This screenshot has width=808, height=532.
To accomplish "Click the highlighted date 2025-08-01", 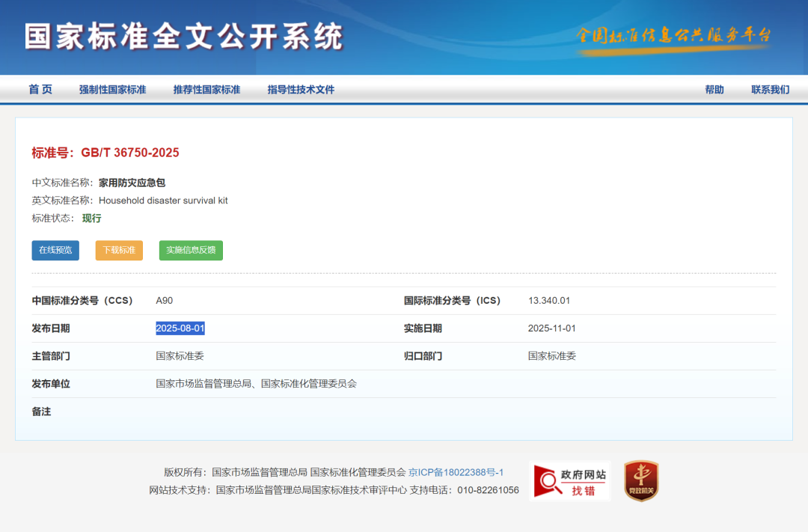I will tap(180, 328).
